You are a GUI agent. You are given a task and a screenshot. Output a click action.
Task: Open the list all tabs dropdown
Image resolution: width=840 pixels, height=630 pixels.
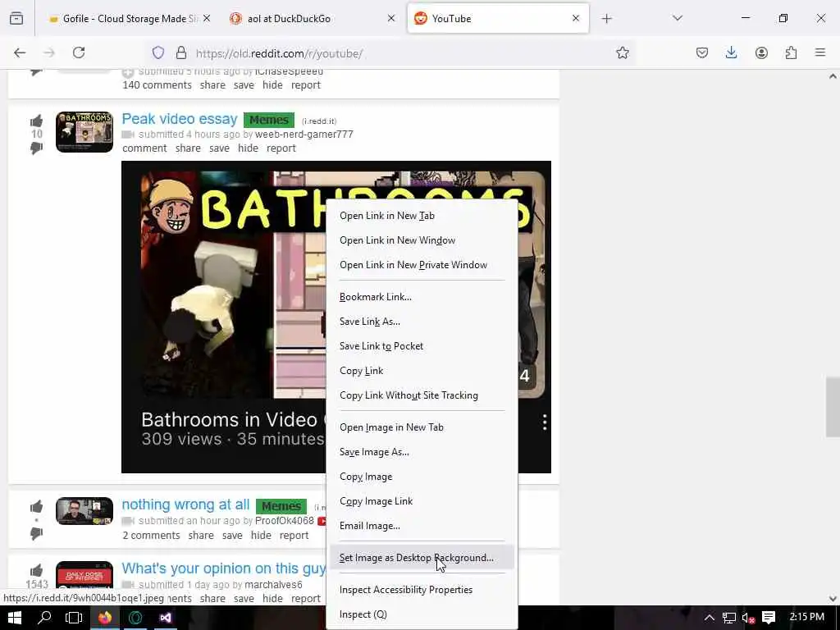pyautogui.click(x=677, y=18)
